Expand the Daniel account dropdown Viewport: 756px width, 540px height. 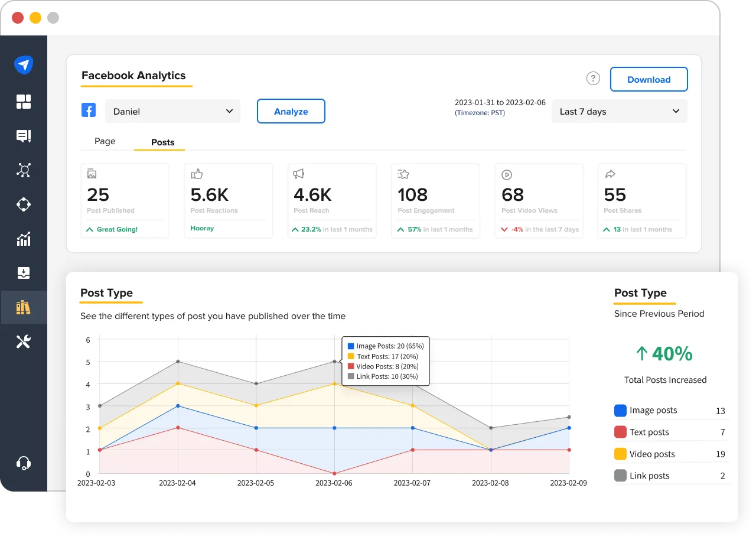(172, 111)
